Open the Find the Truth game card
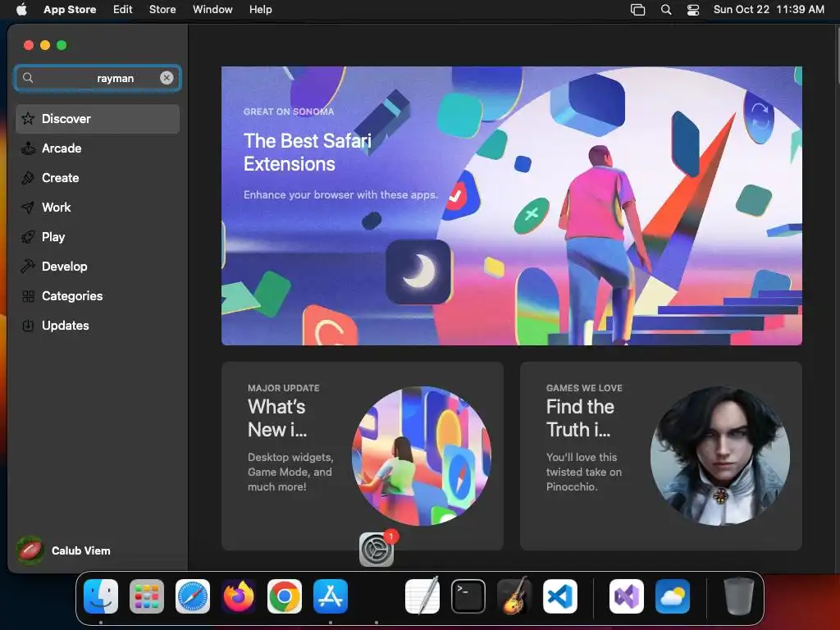Image resolution: width=840 pixels, height=630 pixels. 661,456
